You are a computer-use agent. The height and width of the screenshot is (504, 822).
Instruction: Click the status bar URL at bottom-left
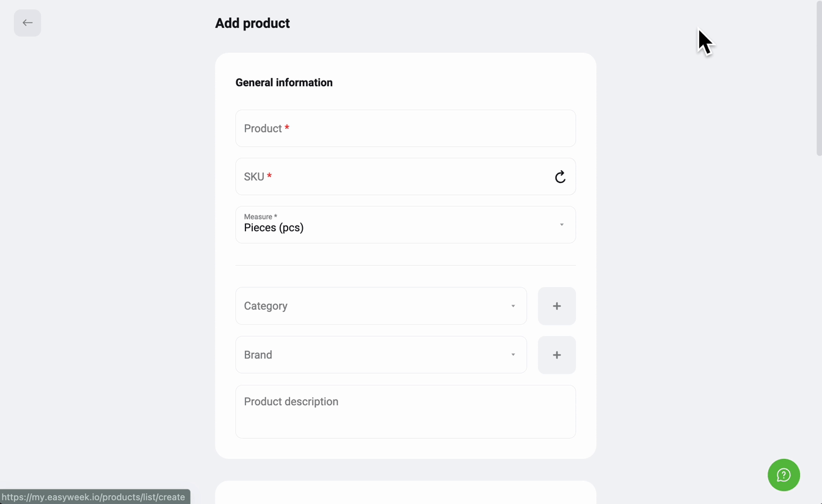(95, 497)
